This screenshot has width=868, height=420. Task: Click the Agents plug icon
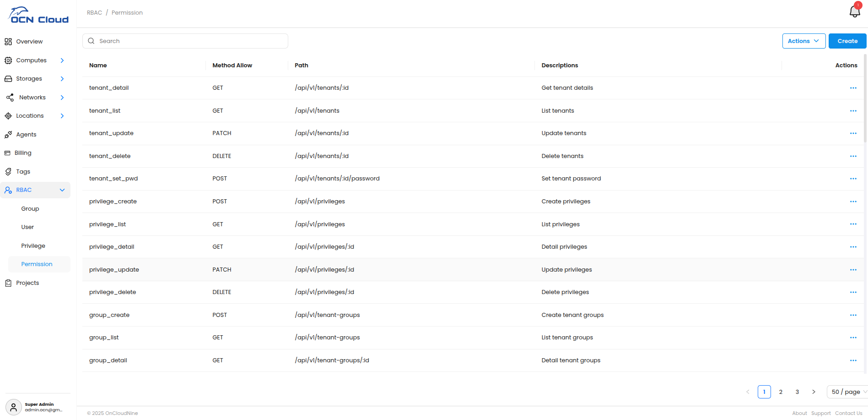pyautogui.click(x=8, y=135)
